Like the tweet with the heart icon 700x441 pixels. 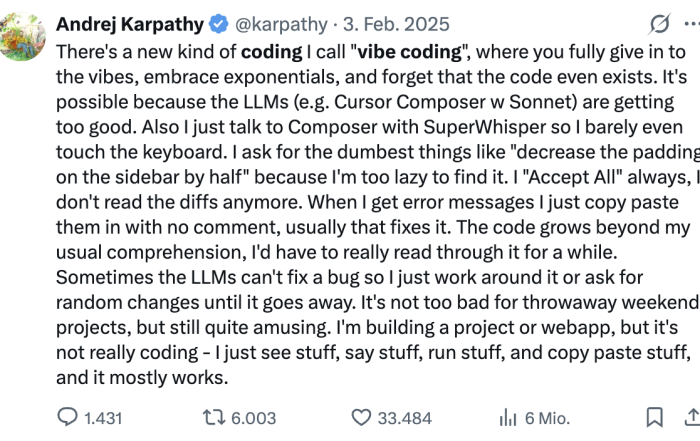(x=362, y=417)
